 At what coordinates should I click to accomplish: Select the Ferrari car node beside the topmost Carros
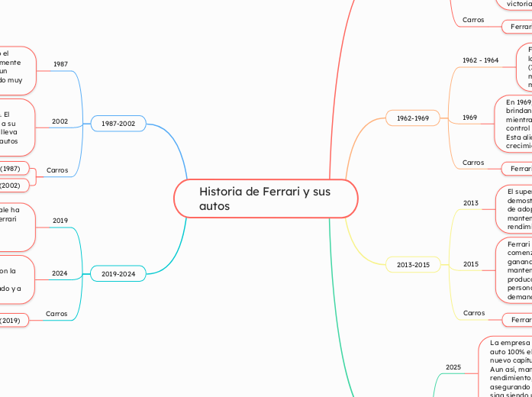click(x=517, y=27)
